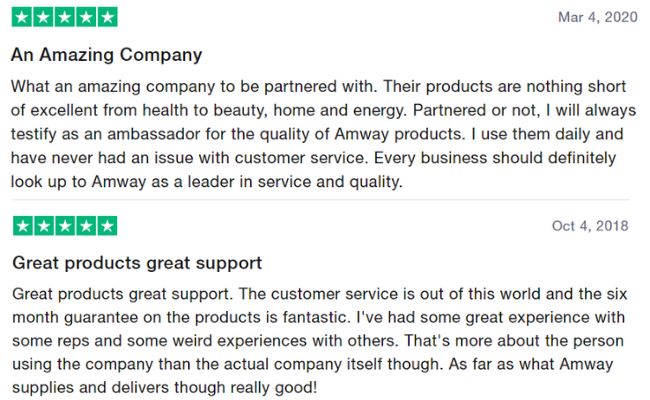Click fifth star of Great products review rating

coord(107,226)
